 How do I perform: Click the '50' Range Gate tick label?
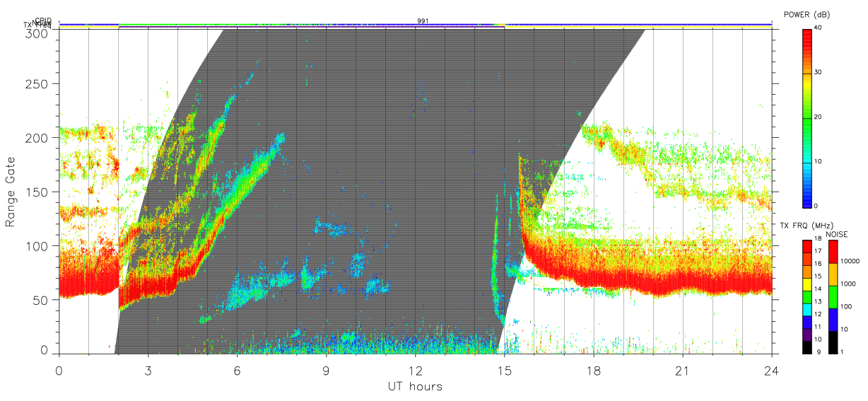tap(40, 299)
